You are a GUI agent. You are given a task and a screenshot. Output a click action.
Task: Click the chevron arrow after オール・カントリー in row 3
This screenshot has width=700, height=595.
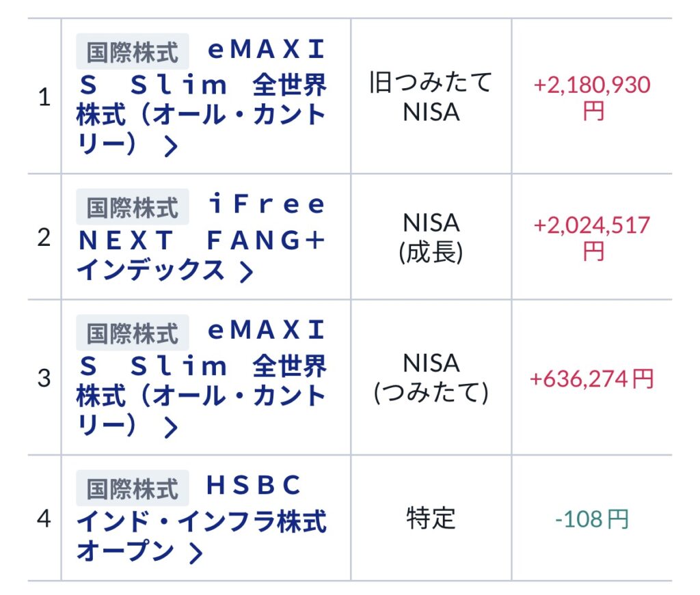pyautogui.click(x=170, y=427)
